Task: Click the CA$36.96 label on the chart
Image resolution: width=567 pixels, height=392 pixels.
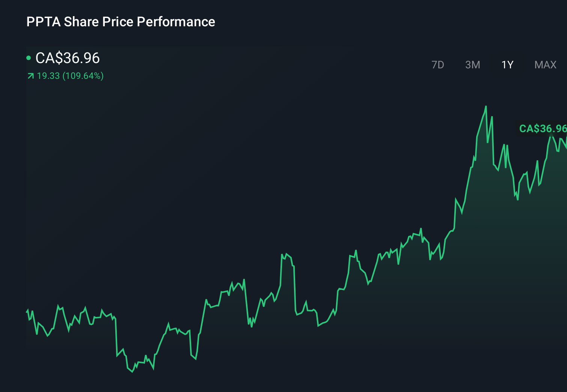Action: 542,128
